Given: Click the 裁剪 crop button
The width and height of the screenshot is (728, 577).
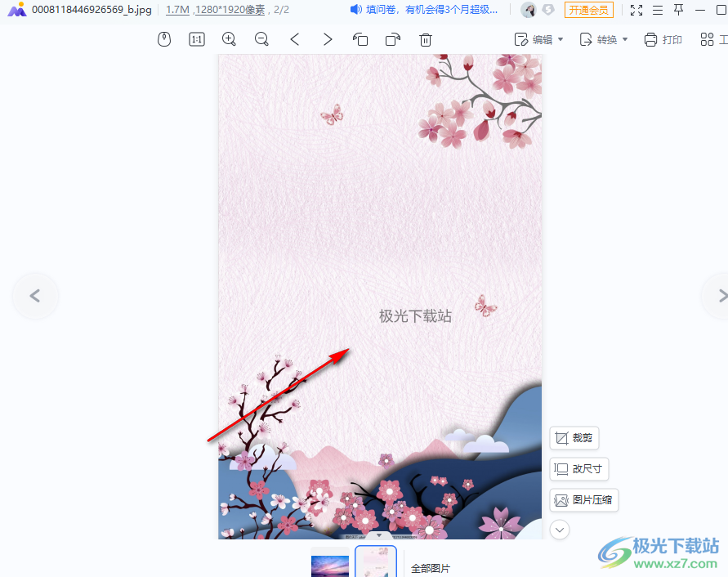Looking at the screenshot, I should point(574,438).
